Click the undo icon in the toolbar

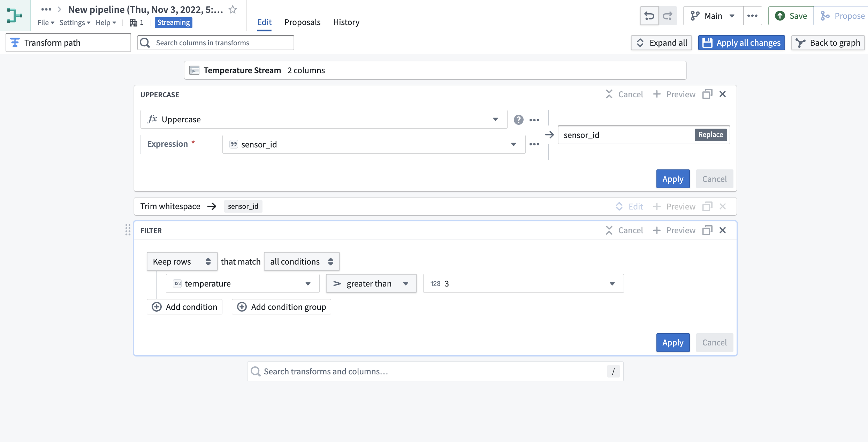(x=649, y=16)
